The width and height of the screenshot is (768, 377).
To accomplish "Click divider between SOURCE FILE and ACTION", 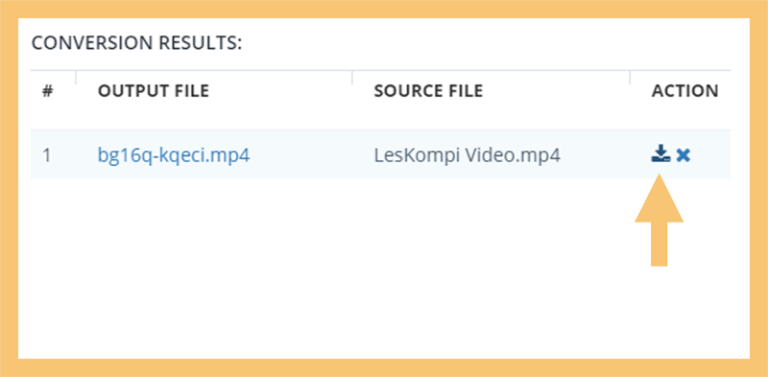I will (630, 77).
